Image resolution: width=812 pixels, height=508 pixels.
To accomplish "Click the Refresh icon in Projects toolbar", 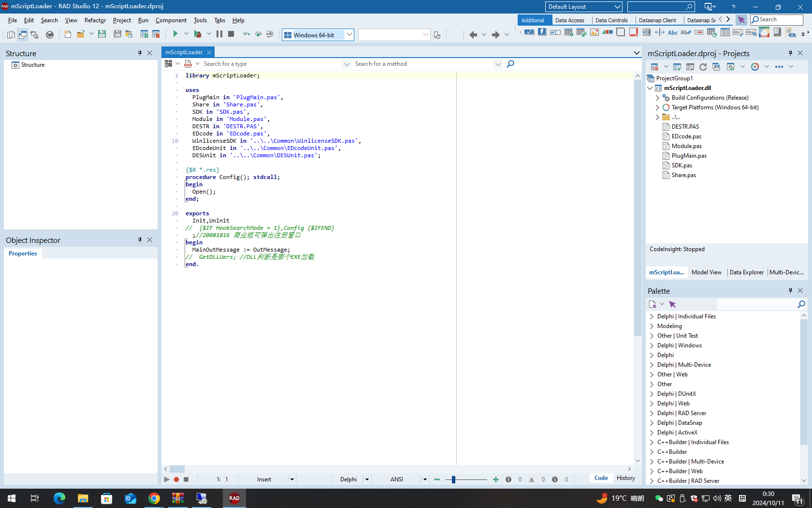I will [703, 67].
